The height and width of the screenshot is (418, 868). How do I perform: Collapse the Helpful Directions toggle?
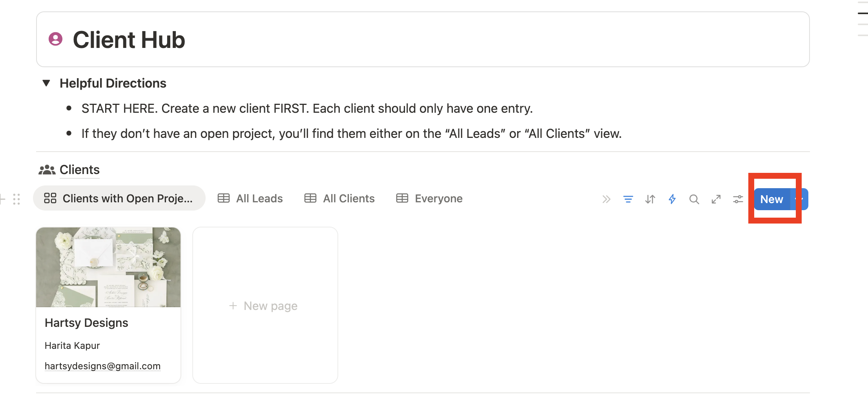[x=46, y=83]
